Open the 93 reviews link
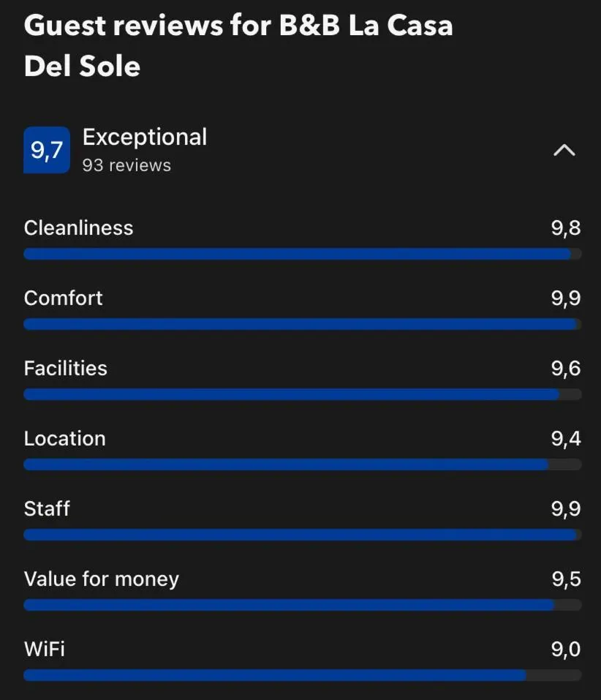 point(126,165)
